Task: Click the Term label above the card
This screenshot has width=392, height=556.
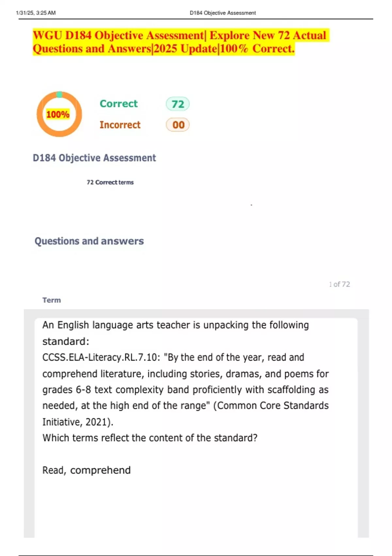Action: point(52,300)
